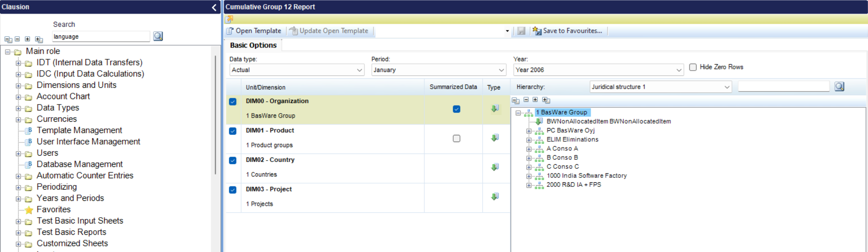Click the Favorites star icon
Image resolution: width=868 pixels, height=252 pixels.
(x=29, y=210)
